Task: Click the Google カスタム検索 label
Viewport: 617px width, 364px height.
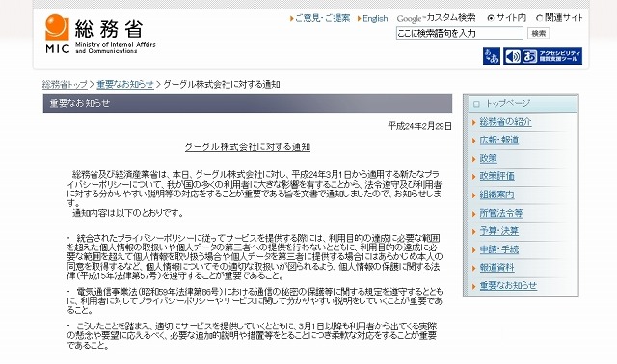Action: click(x=436, y=18)
